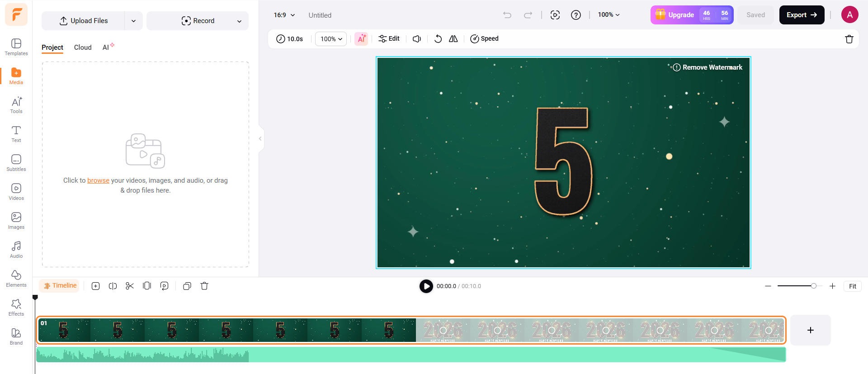Click the freeze frame icon in timeline toolbar

147,286
